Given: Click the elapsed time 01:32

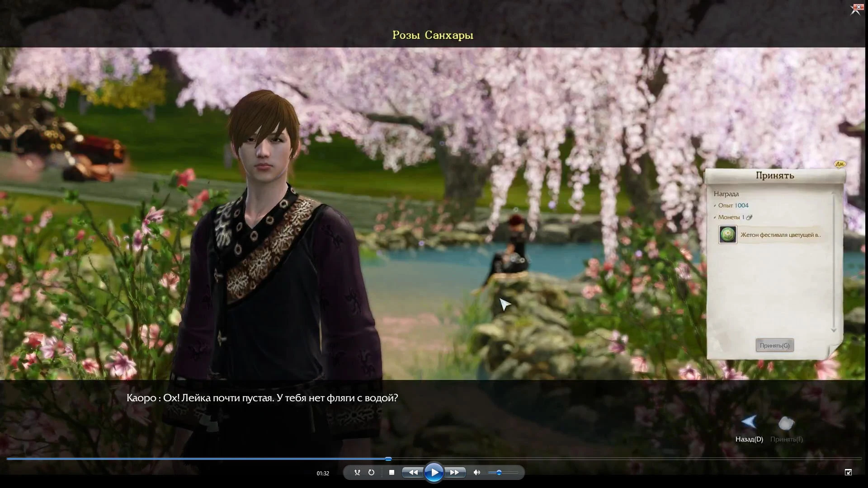Looking at the screenshot, I should click(x=323, y=474).
